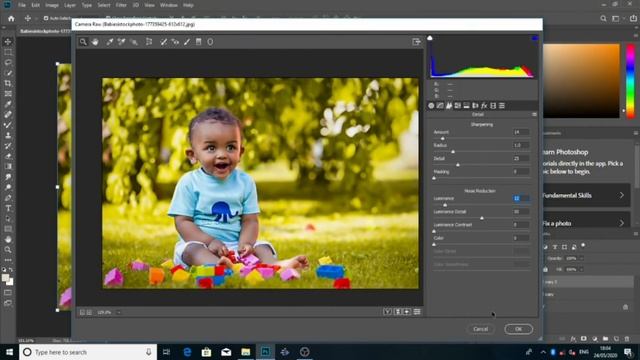Choose the Radial Filter tool

(x=210, y=42)
